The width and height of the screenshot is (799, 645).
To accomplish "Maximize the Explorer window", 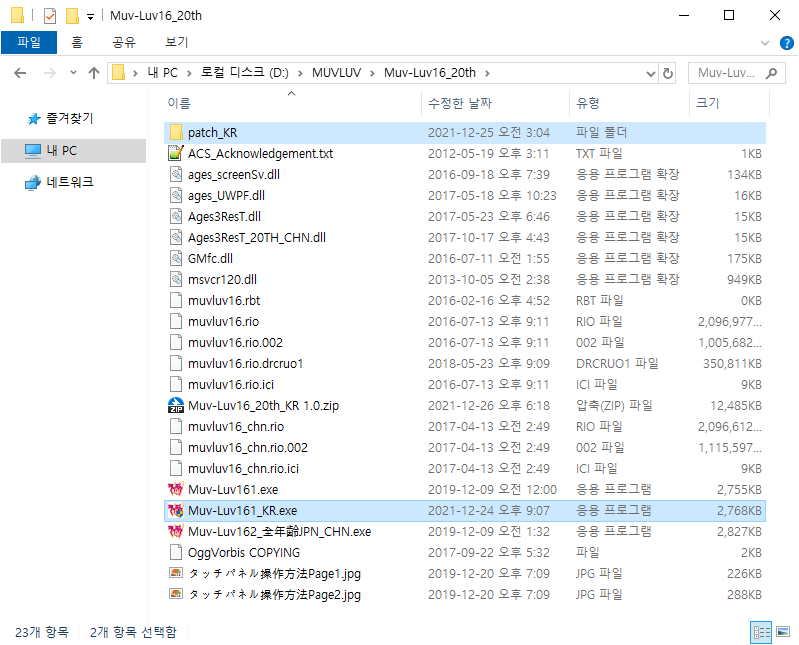I will [729, 15].
